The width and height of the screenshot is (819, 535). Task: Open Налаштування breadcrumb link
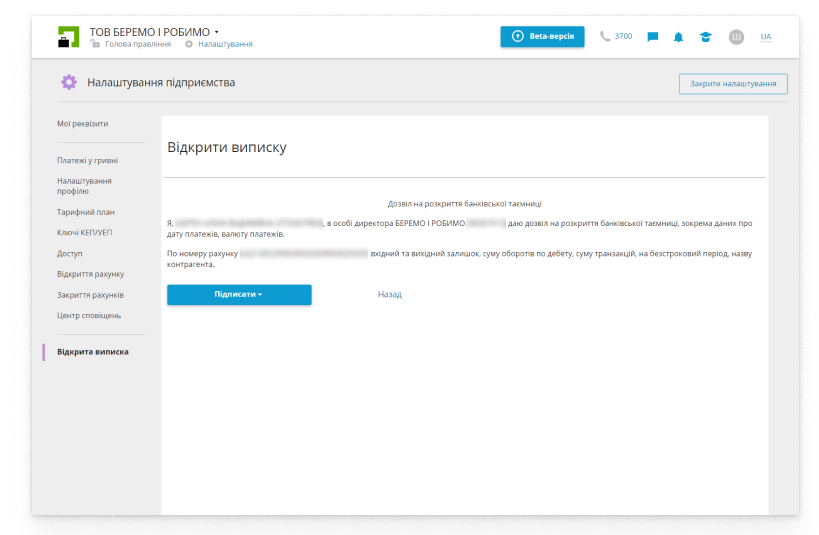click(225, 44)
